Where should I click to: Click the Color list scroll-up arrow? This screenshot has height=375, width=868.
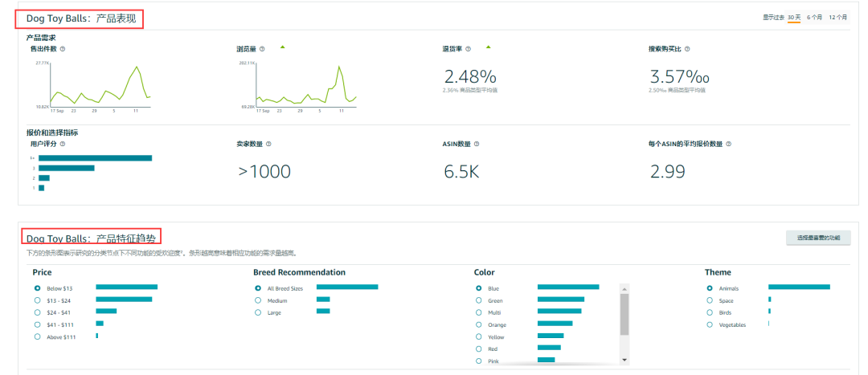(624, 288)
